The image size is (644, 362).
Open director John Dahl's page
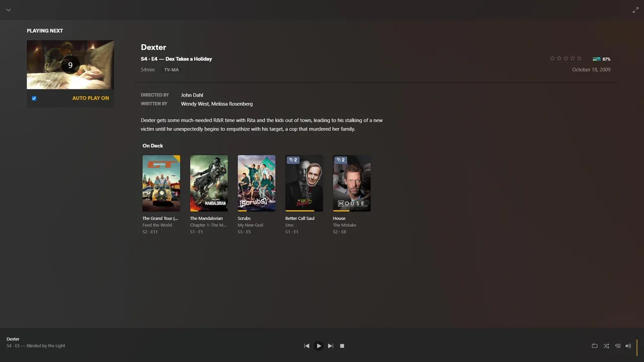[192, 95]
